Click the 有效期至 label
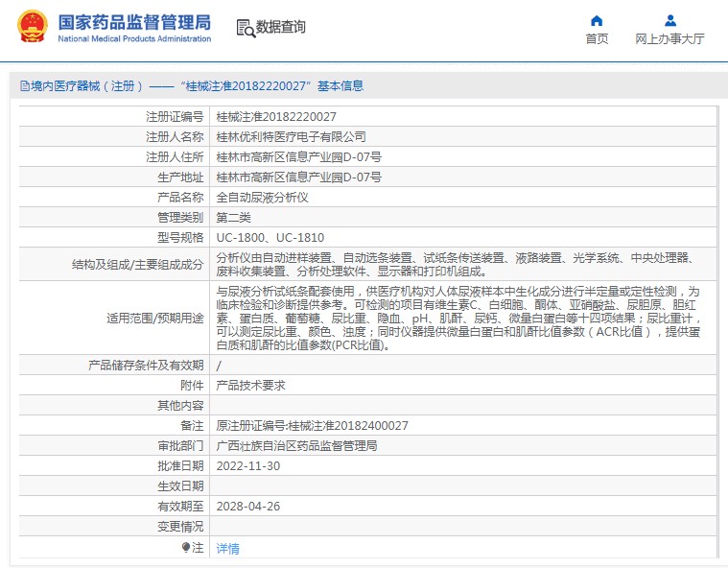 pyautogui.click(x=180, y=507)
